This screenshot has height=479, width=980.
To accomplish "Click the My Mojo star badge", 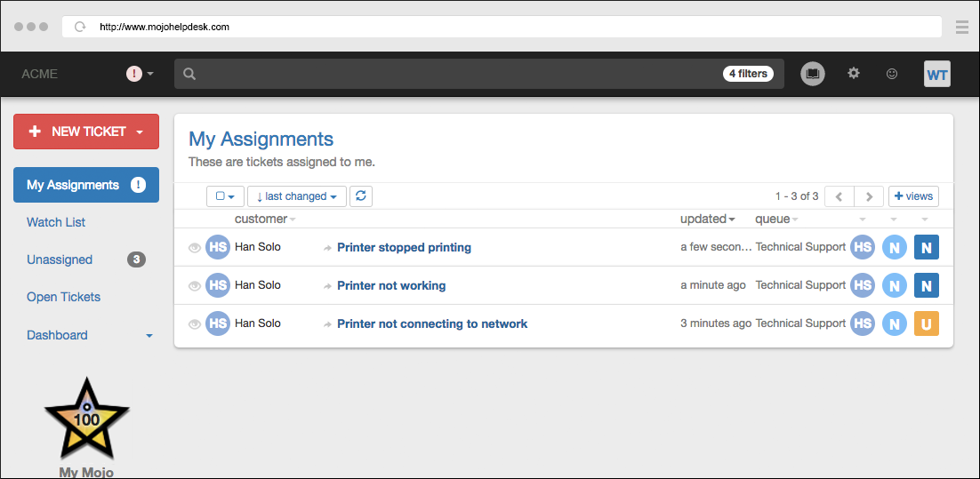I will [x=86, y=420].
